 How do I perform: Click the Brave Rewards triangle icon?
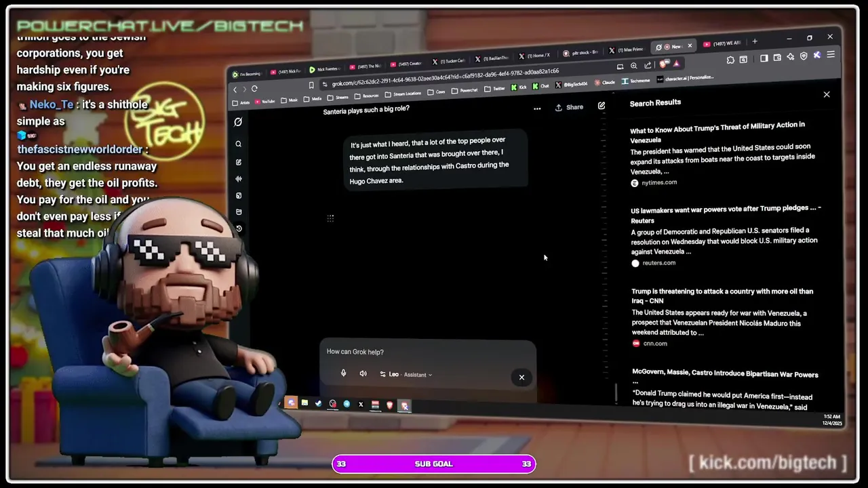point(676,64)
